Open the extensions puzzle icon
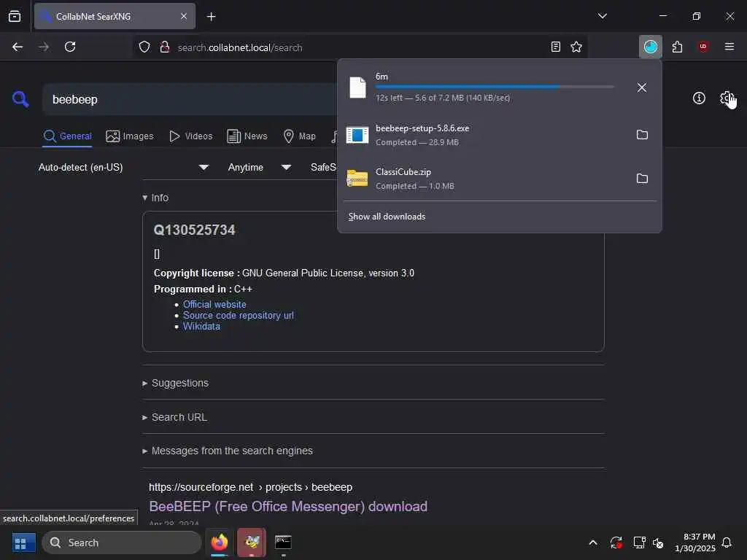The height and width of the screenshot is (560, 747). (x=677, y=47)
